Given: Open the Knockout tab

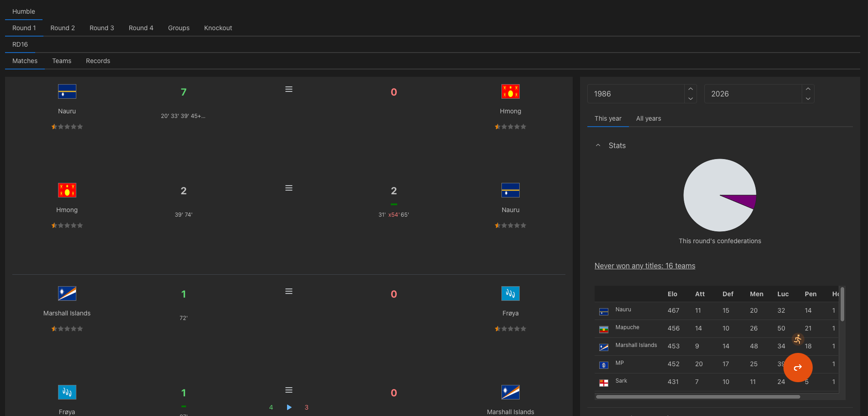Looking at the screenshot, I should [218, 28].
